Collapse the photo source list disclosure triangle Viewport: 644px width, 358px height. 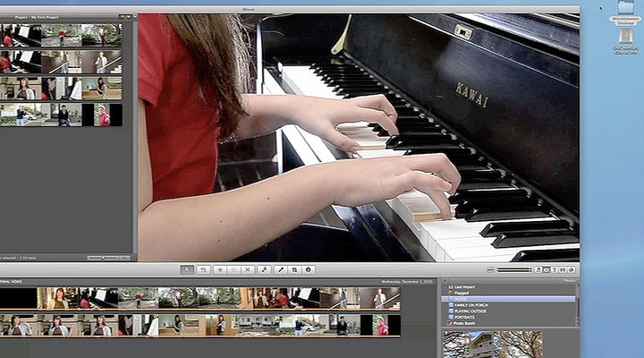445,281
